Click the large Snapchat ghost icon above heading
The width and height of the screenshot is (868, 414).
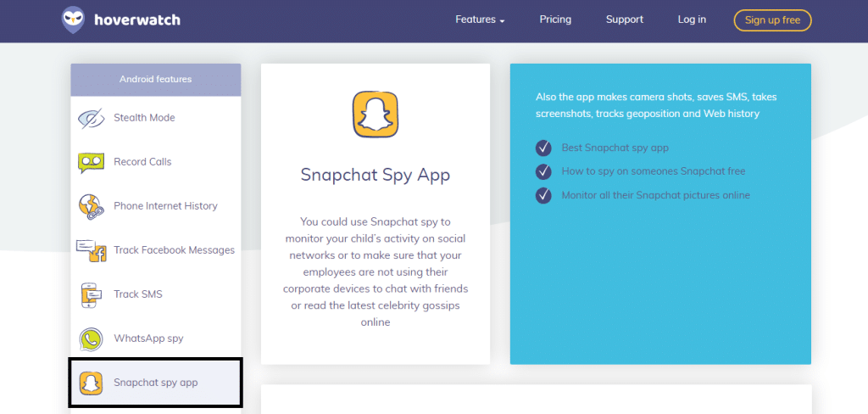376,115
